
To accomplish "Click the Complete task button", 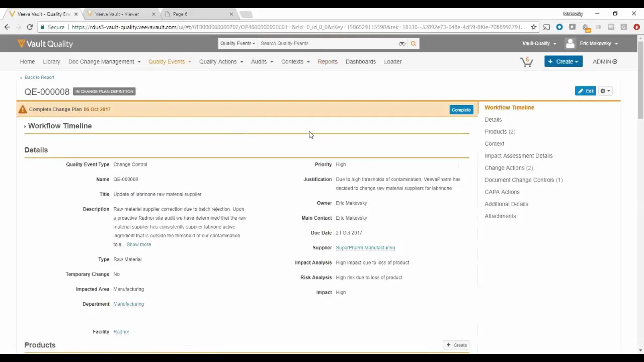I will pos(461,110).
